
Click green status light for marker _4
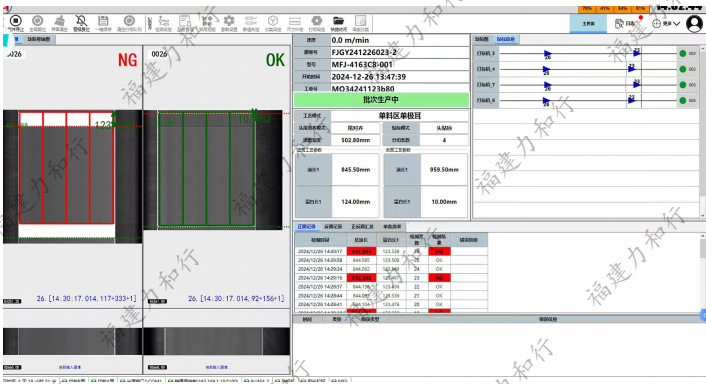pos(683,69)
